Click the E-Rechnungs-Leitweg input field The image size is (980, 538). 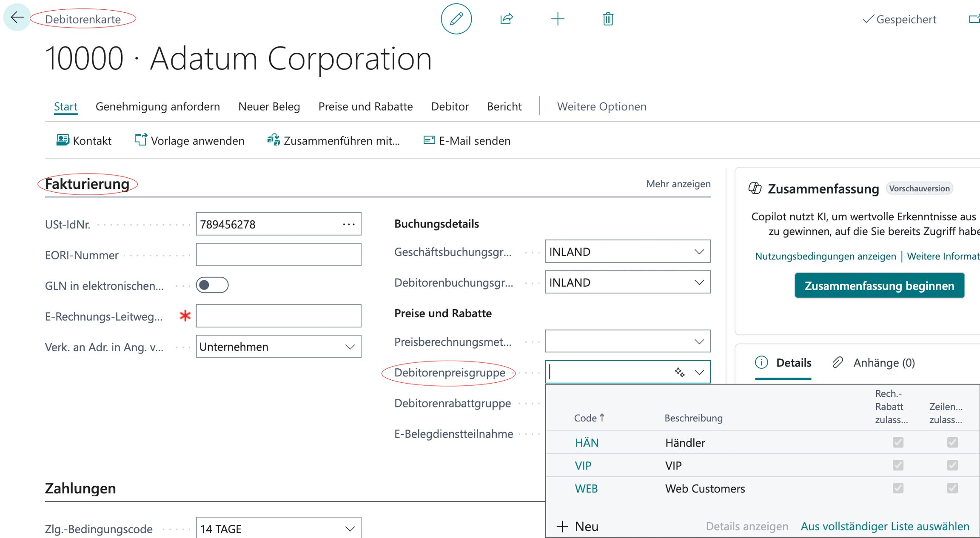pyautogui.click(x=279, y=316)
